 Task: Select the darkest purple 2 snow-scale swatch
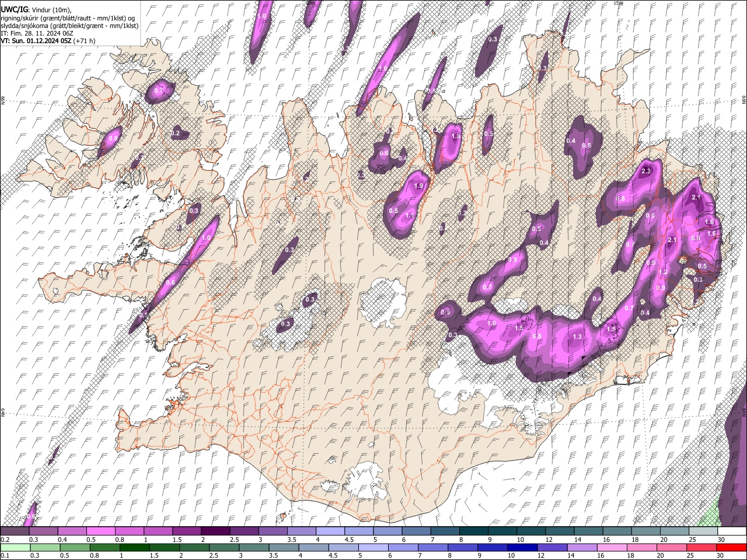pyautogui.click(x=216, y=531)
